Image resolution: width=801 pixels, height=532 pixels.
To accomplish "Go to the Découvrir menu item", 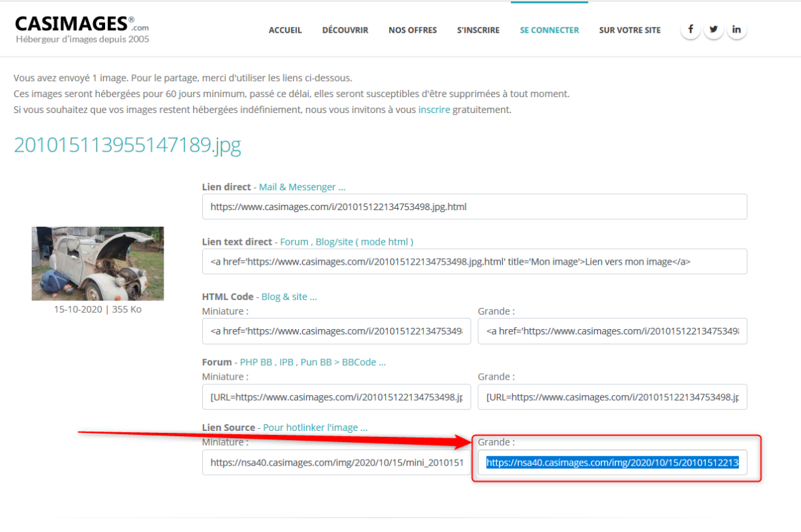I will point(345,30).
